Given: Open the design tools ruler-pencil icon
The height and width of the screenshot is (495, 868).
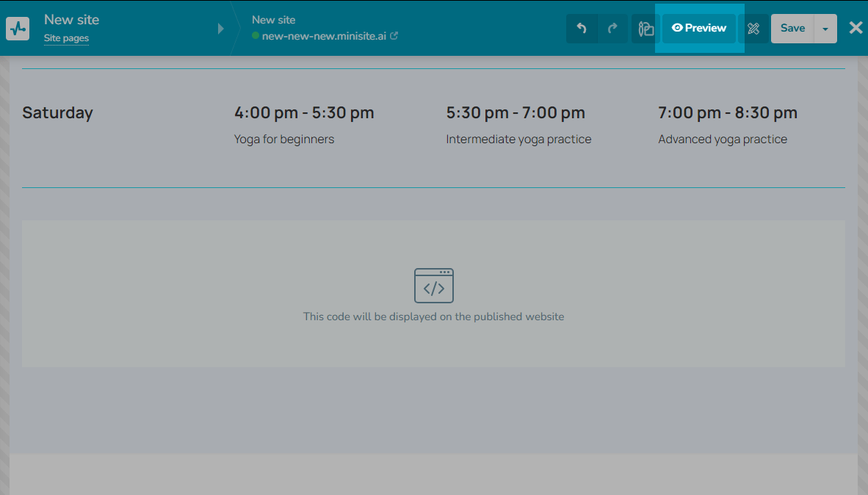Looking at the screenshot, I should (753, 28).
